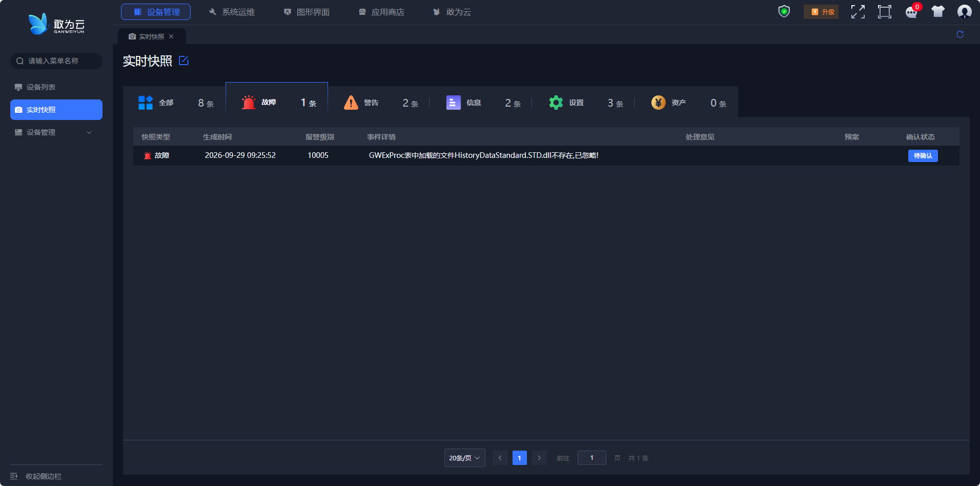Open 应用商店 top navigation tab
980x486 pixels.
click(x=381, y=12)
